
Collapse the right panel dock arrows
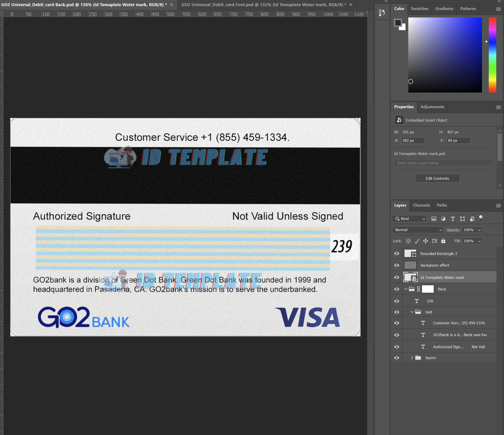[499, 1]
